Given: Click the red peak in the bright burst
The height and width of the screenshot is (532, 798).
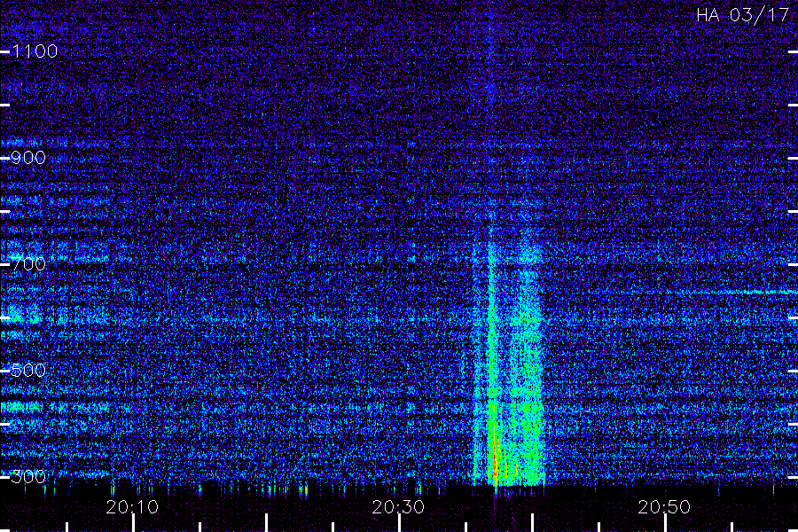Looking at the screenshot, I should click(x=495, y=463).
